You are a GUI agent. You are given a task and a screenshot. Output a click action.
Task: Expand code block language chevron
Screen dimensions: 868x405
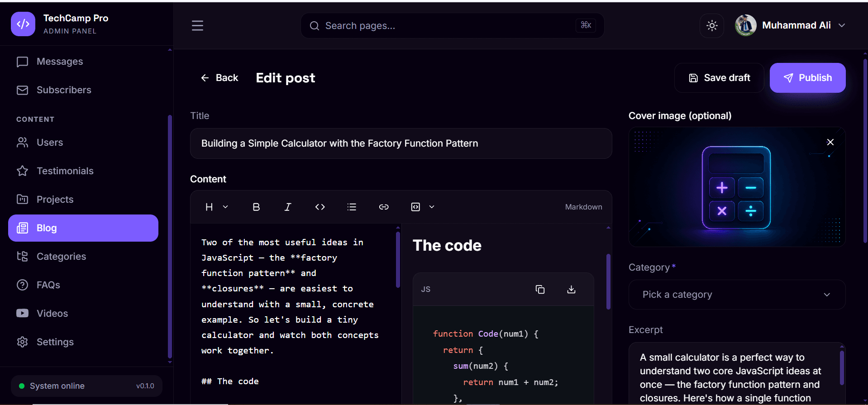[432, 207]
